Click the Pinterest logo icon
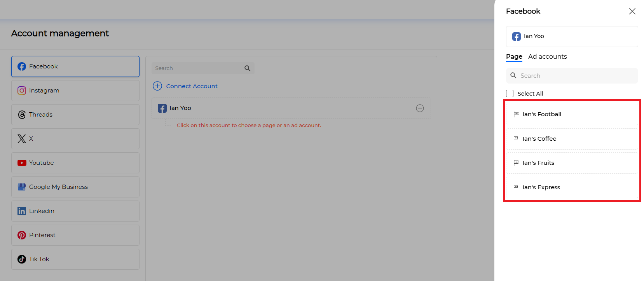Viewport: 644px width, 281px height. [22, 235]
